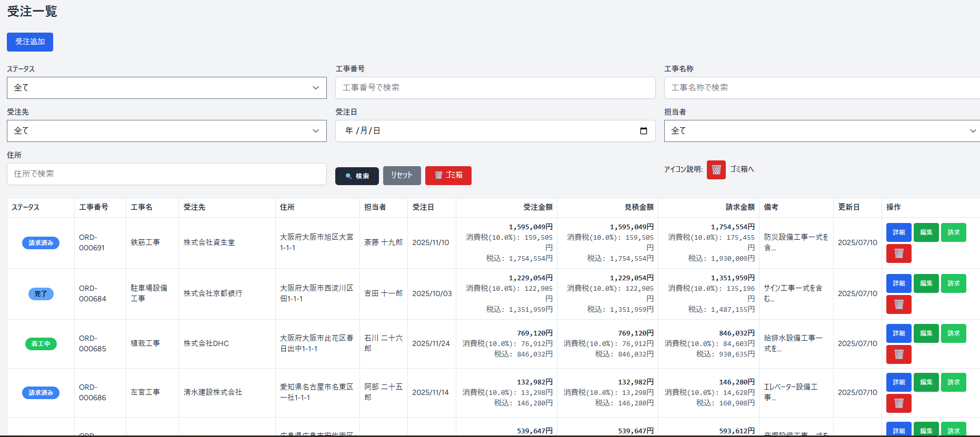Click 請求 for order ORD-000685
The width and height of the screenshot is (980, 437).
[x=953, y=333]
